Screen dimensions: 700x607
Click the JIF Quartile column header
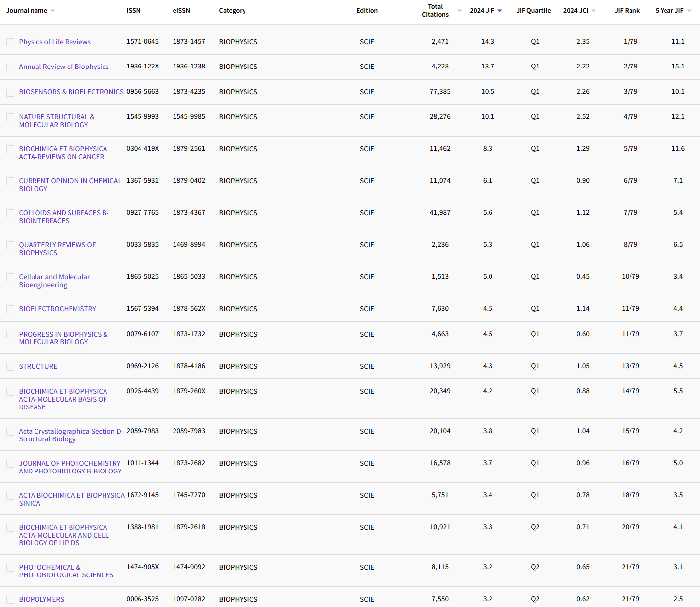click(x=533, y=10)
